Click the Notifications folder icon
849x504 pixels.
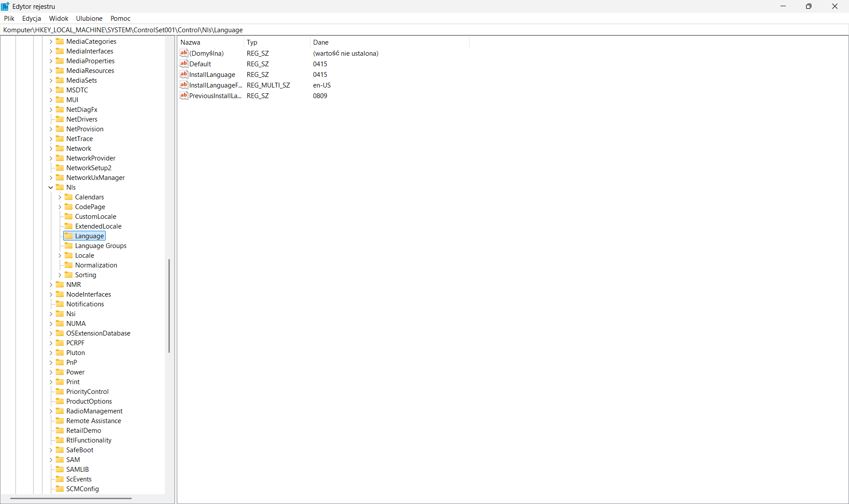click(60, 304)
